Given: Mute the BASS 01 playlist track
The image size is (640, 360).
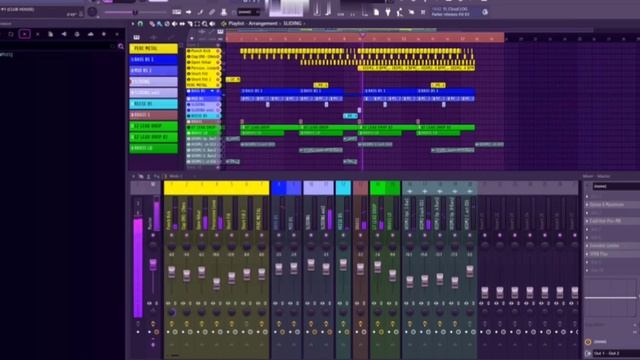Looking at the screenshot, I should [218, 91].
